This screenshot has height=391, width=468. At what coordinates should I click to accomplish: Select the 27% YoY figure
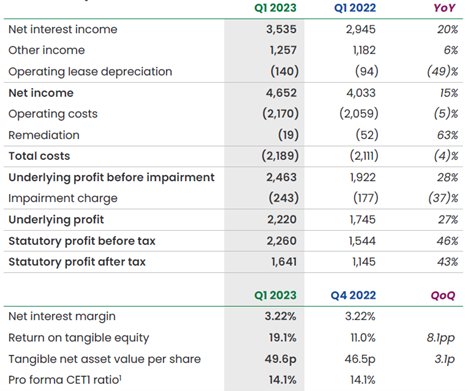pos(448,220)
